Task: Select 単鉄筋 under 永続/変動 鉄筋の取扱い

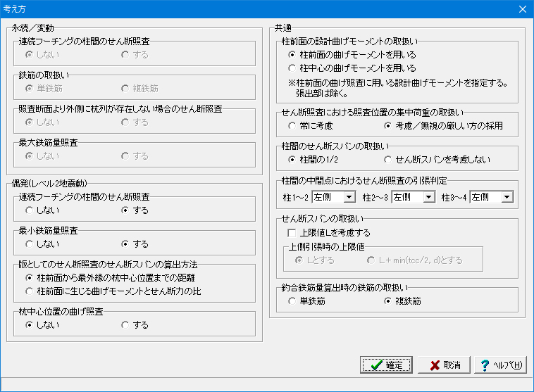Action: pyautogui.click(x=44, y=89)
